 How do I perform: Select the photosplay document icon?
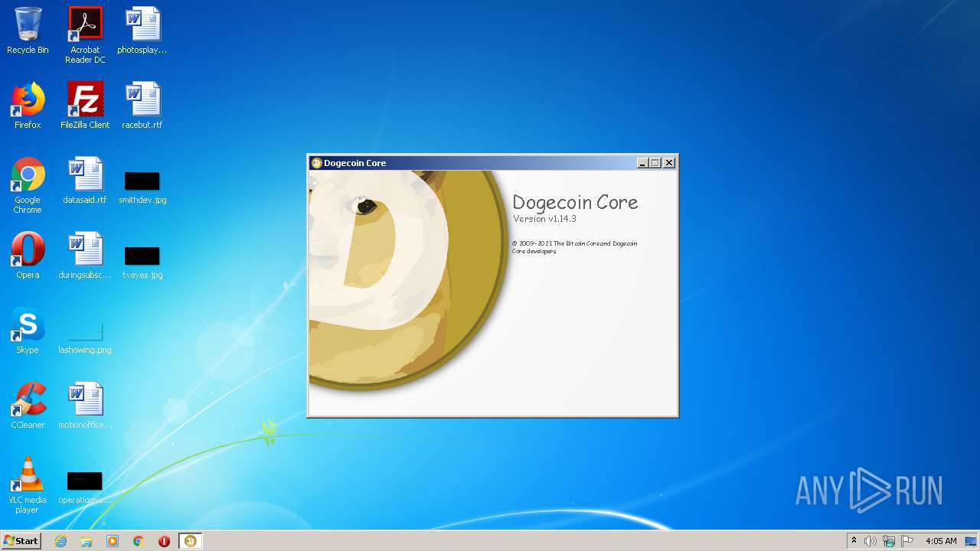(x=142, y=31)
